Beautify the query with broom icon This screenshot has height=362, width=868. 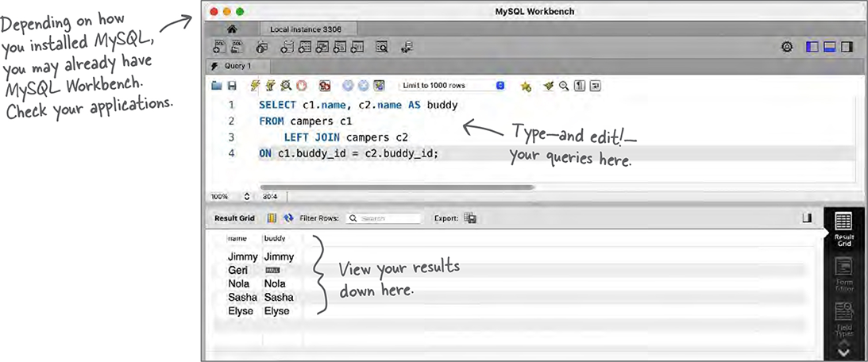[x=549, y=86]
